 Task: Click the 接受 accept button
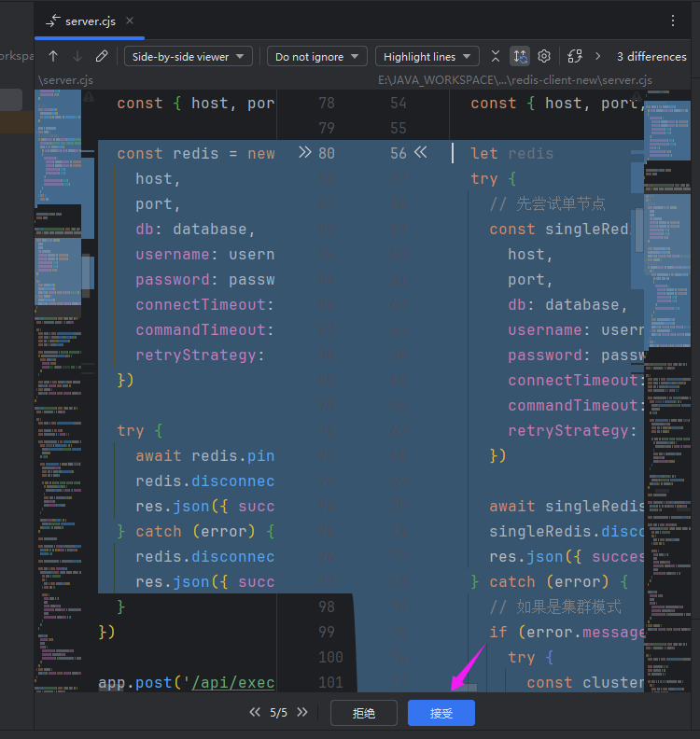click(x=441, y=713)
